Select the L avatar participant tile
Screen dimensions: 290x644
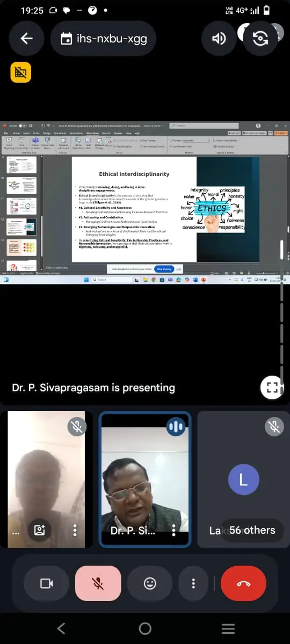244,479
